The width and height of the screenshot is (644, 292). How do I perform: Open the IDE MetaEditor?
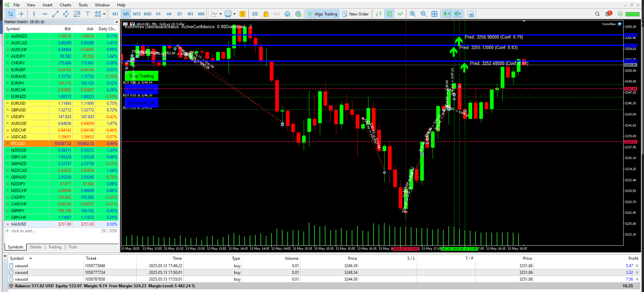[x=255, y=14]
